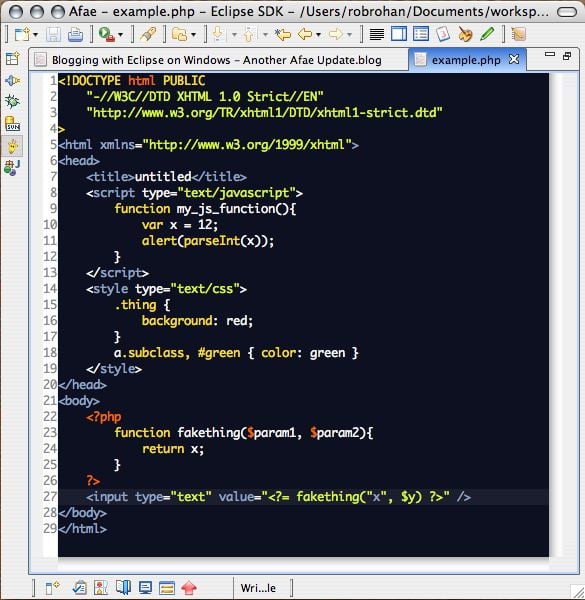Open the Debug perspective bug icon
585x600 pixels.
point(13,101)
